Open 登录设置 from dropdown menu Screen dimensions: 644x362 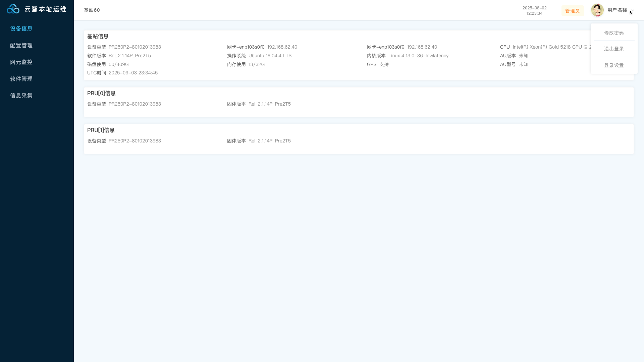coord(614,65)
